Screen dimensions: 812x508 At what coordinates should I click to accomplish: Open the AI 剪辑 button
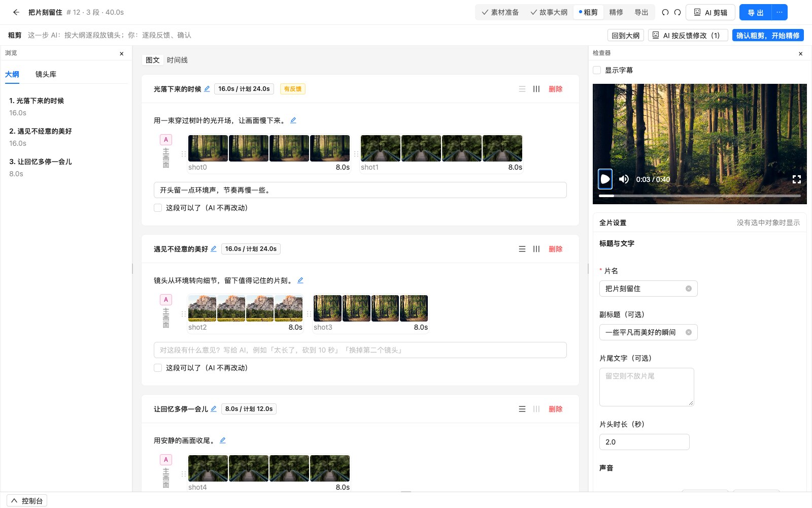[710, 12]
